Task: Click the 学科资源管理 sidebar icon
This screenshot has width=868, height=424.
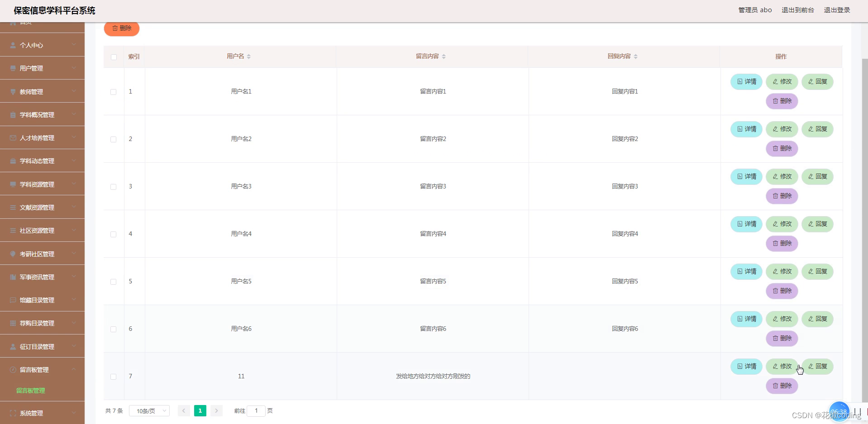Action: click(13, 184)
